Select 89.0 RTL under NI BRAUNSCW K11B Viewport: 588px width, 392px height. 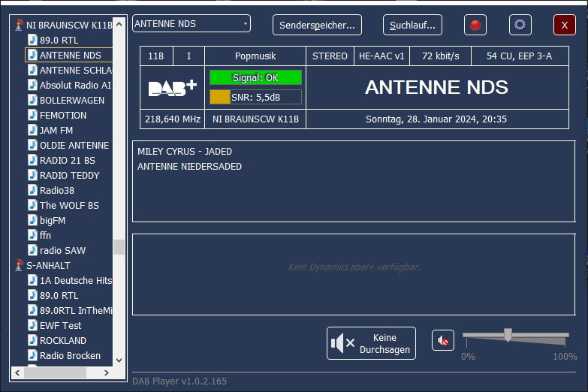point(59,40)
